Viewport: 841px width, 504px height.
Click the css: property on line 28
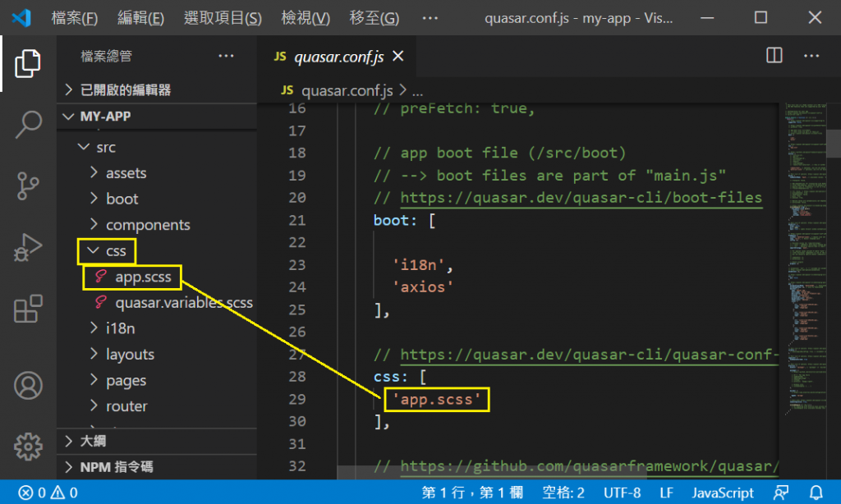390,377
